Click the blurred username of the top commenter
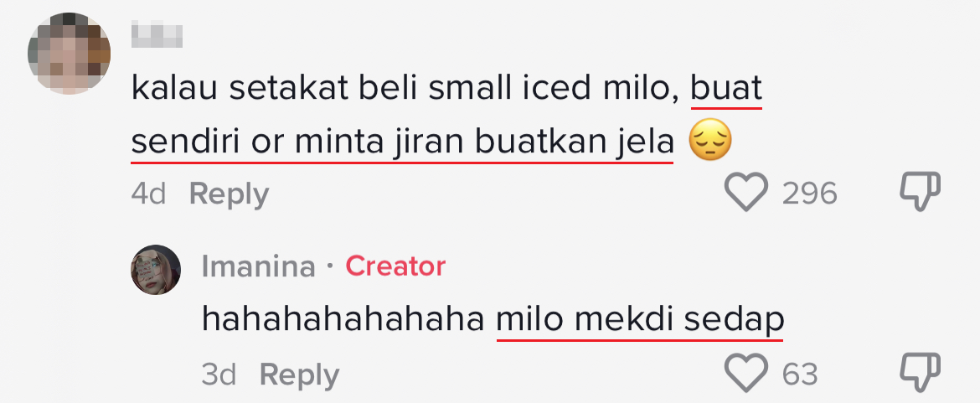This screenshot has height=403, width=980. [157, 35]
